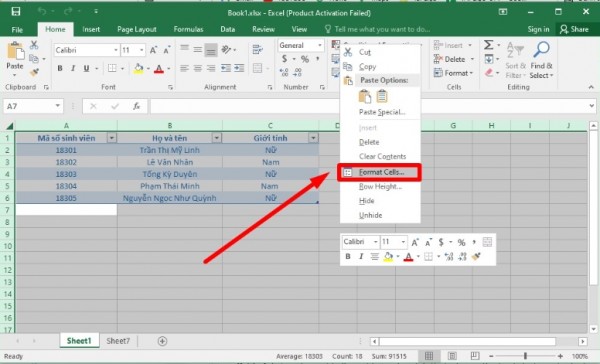This screenshot has height=364, width=600.
Task: Choose Format Cells from context menu
Action: coord(379,172)
